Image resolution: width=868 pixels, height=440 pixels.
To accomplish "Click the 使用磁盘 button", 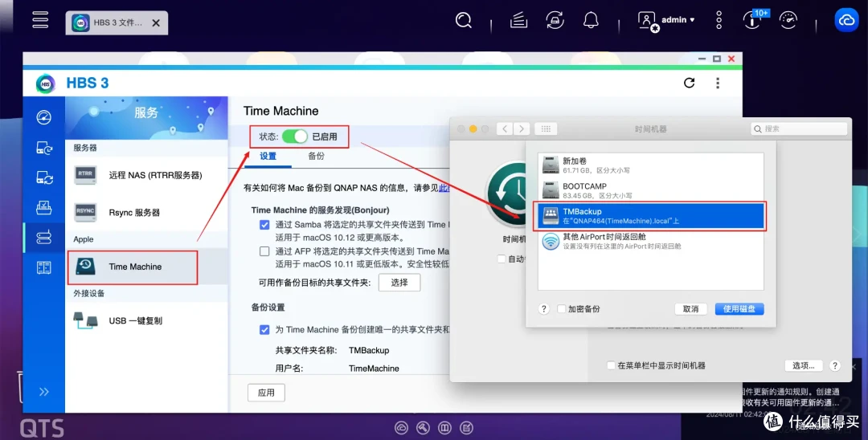I will [x=739, y=309].
